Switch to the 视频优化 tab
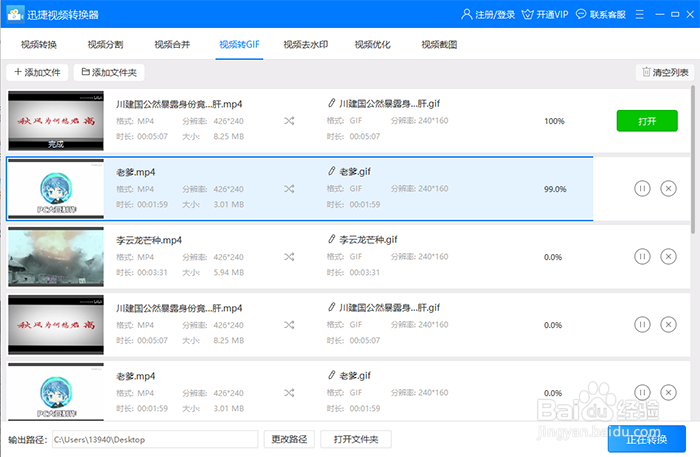The width and height of the screenshot is (700, 457). pos(372,44)
